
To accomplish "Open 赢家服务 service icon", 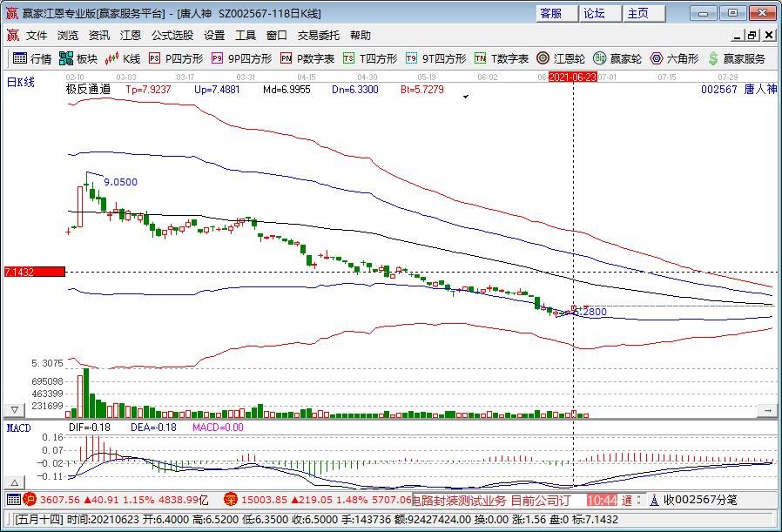I will [737, 59].
